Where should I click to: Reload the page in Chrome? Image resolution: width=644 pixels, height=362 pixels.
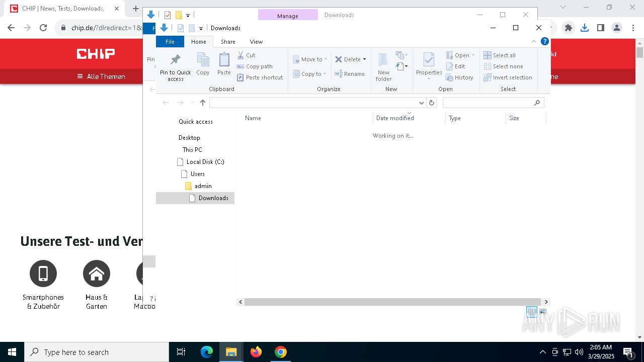[43, 28]
